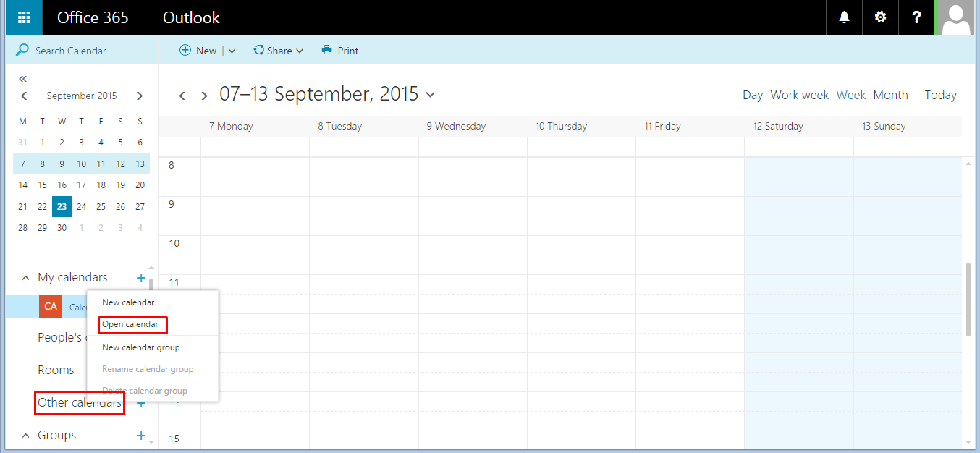Select the People's calendars group

click(62, 337)
